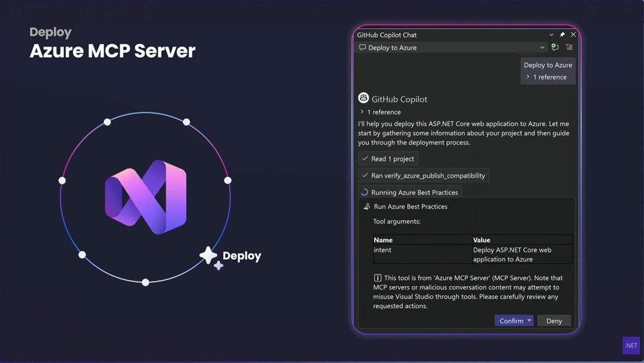Click the Running Azure Best Practices step
The width and height of the screenshot is (644, 363).
409,193
